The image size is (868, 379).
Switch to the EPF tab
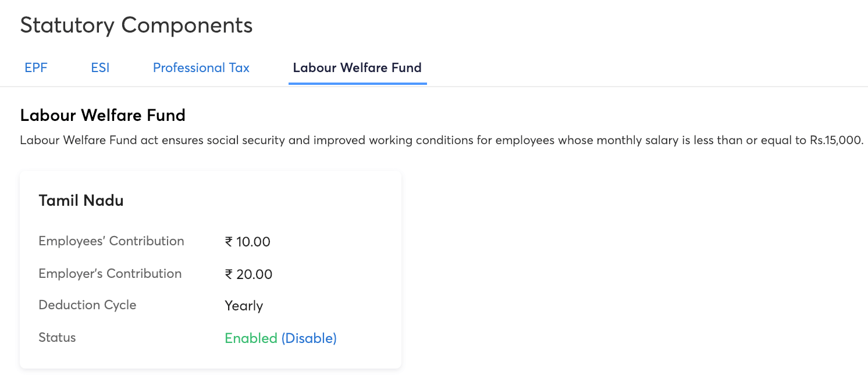[x=36, y=68]
